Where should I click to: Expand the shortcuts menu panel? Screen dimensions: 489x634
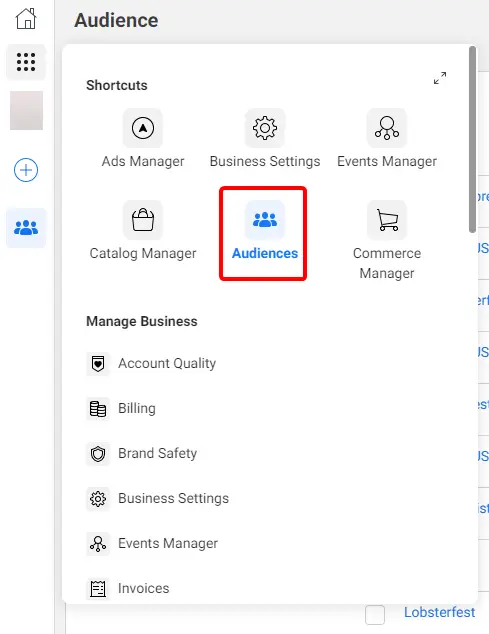(440, 78)
